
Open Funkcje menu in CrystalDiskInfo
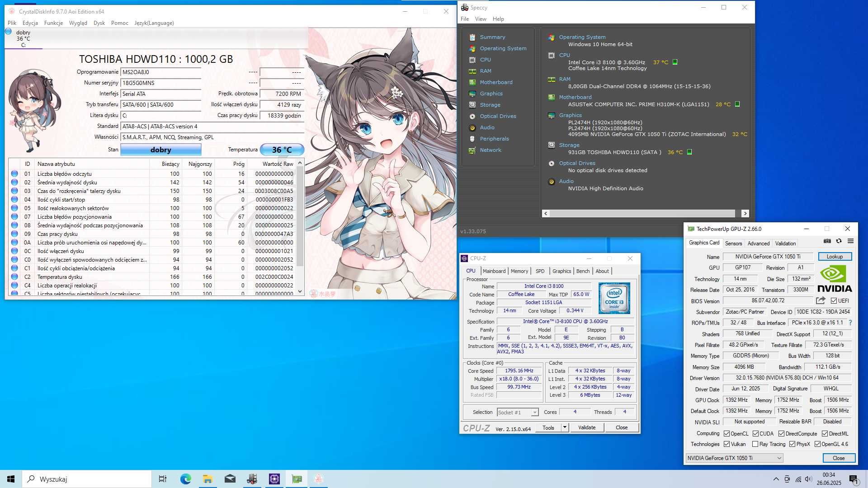pos(53,23)
